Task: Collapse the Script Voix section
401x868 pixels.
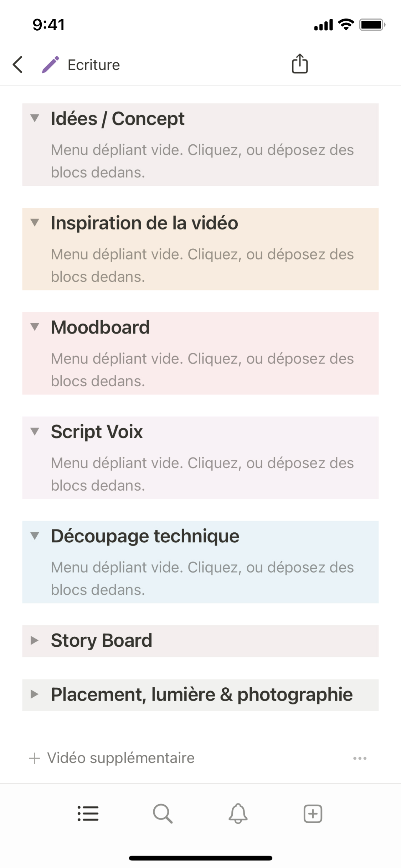Action: pyautogui.click(x=35, y=431)
